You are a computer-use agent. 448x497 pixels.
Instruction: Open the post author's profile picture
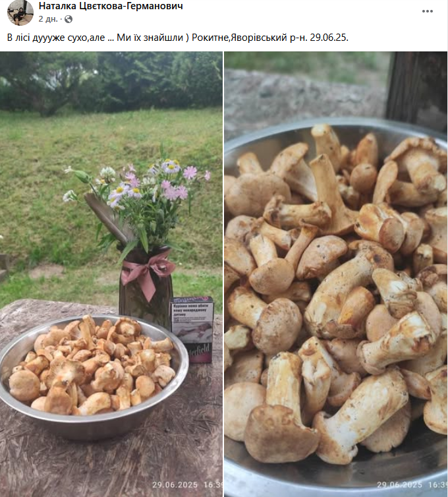(x=20, y=12)
